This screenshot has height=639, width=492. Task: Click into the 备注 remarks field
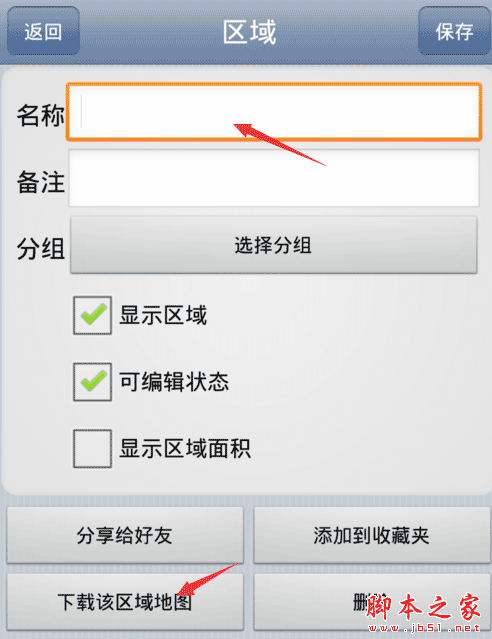274,178
